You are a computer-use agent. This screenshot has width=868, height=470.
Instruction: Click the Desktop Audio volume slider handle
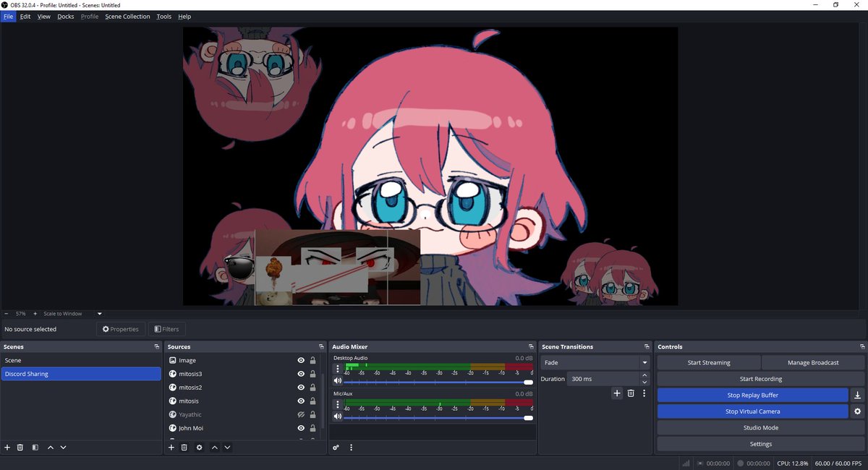[x=528, y=382]
